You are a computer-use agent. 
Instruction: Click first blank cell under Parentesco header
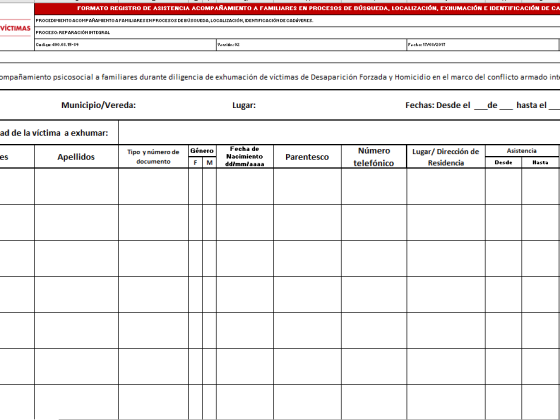(x=307, y=186)
